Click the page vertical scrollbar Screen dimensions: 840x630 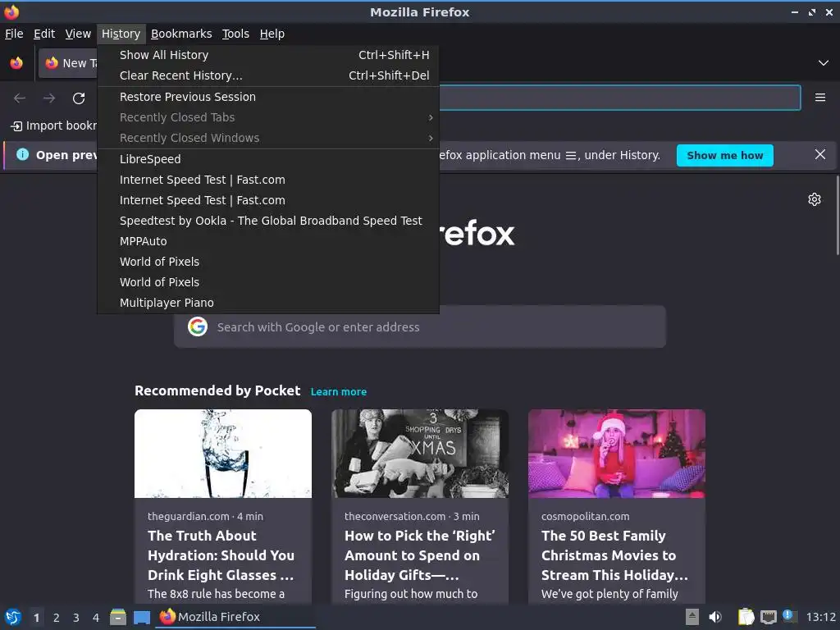[x=837, y=216]
